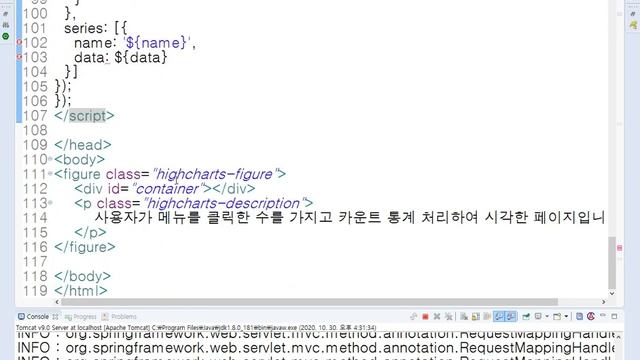Image resolution: width=640 pixels, height=360 pixels.
Task: Click the top icon in the right sidebar strip
Action: pos(633,14)
